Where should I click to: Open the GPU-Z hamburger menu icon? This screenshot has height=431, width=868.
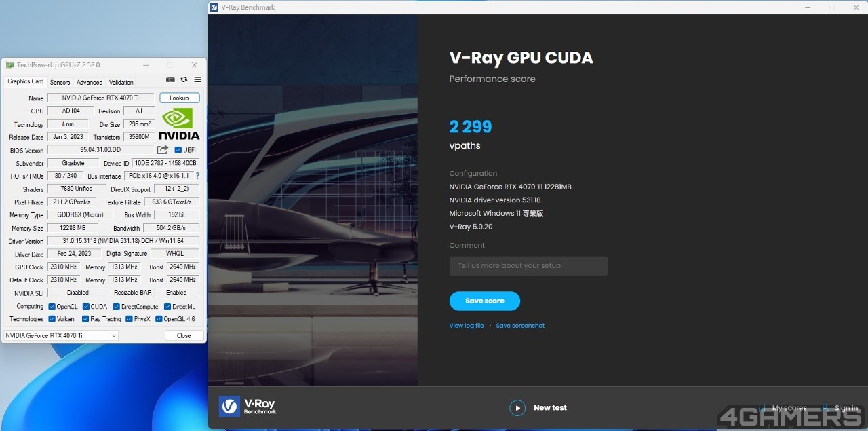[198, 79]
